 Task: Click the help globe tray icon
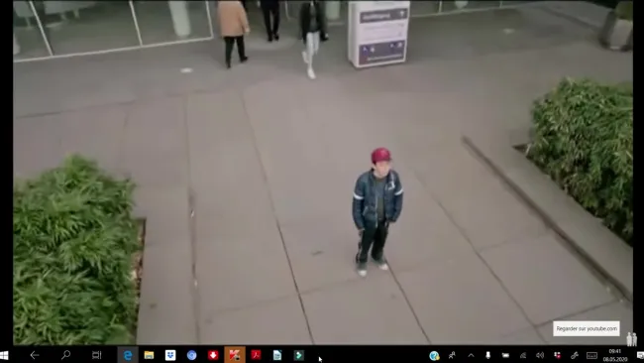tap(434, 356)
